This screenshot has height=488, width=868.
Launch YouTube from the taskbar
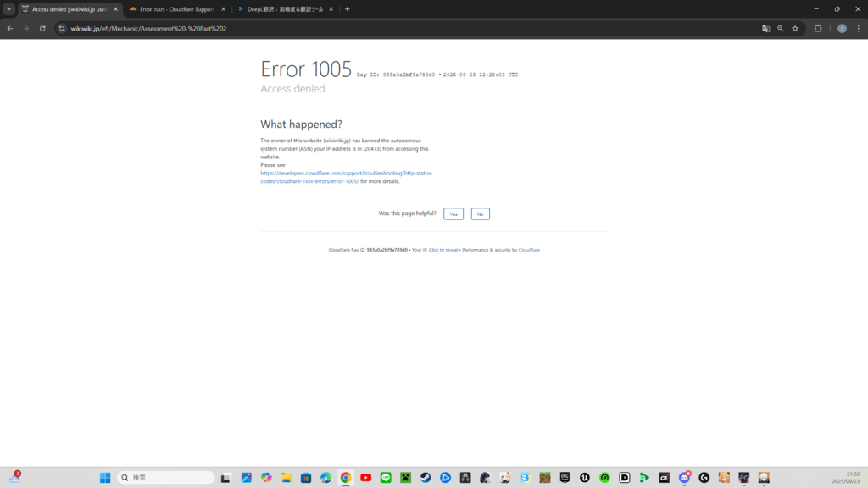pyautogui.click(x=365, y=478)
